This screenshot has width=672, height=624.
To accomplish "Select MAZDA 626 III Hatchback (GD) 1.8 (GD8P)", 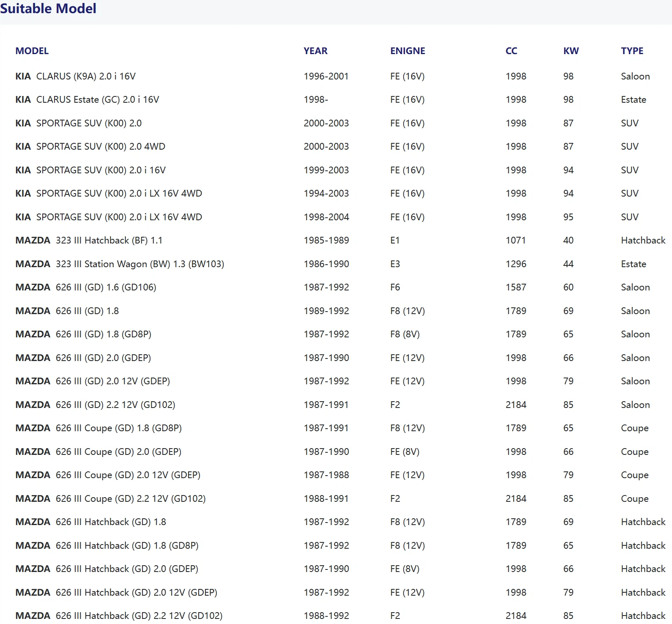I will click(107, 545).
